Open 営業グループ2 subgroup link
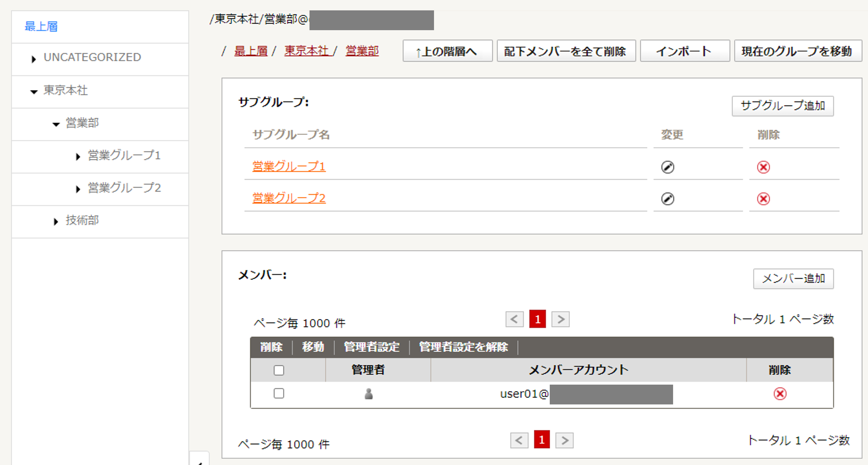Screen dimensions: 868x465 [x=289, y=198]
